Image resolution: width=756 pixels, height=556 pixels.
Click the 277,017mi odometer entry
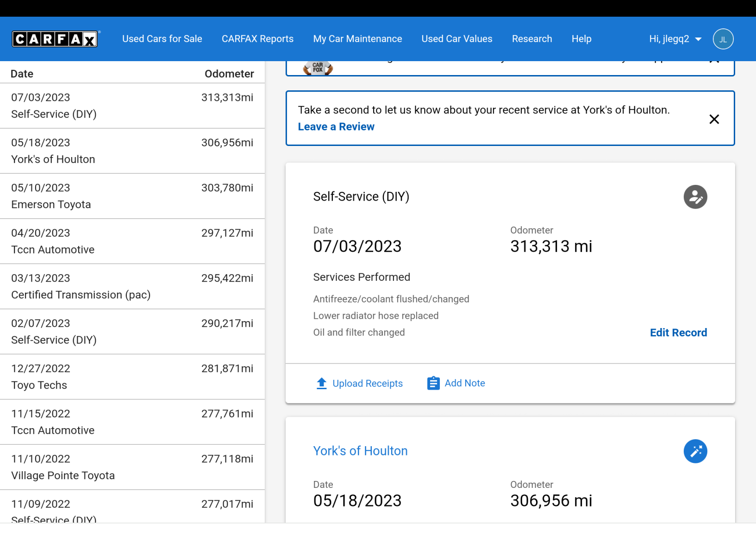(227, 504)
